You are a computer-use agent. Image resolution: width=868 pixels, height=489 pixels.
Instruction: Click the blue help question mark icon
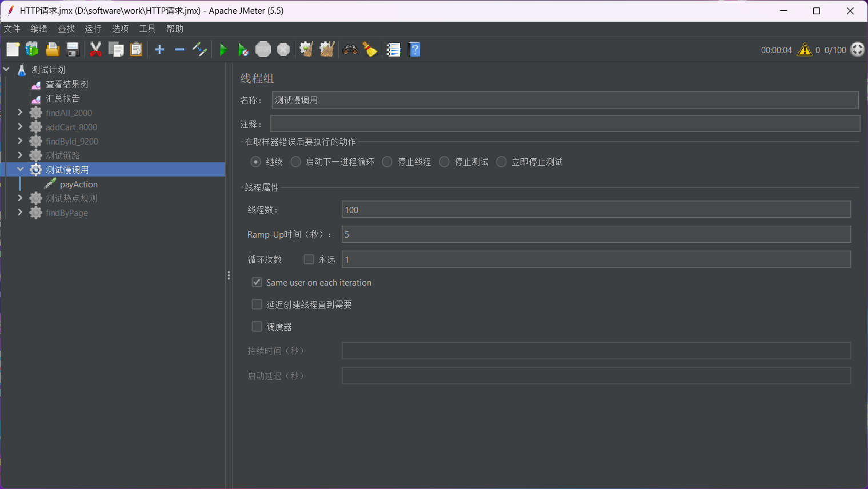click(415, 50)
